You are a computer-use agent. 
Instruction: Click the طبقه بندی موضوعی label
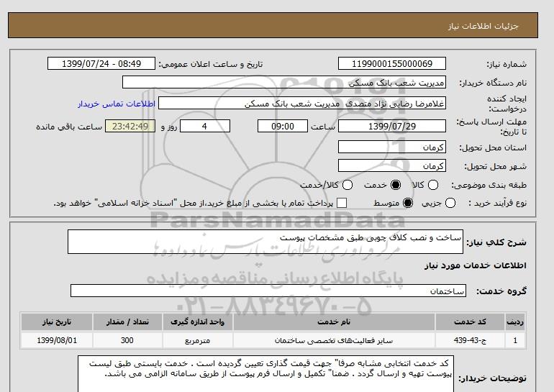[489, 185]
